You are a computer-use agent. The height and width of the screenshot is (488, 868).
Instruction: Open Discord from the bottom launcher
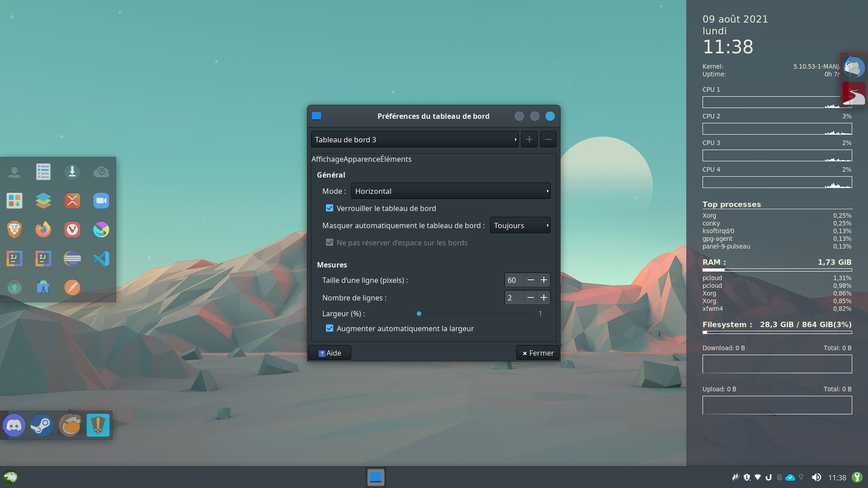click(14, 425)
